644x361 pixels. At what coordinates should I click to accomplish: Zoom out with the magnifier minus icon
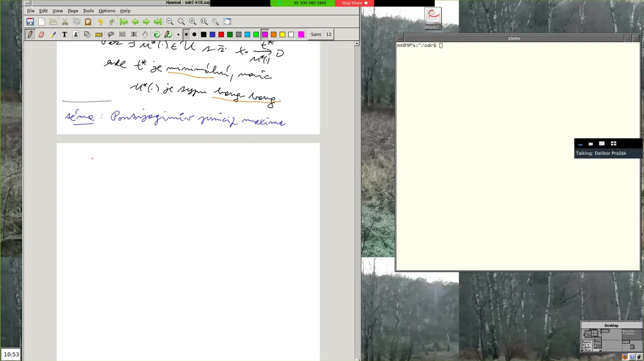pyautogui.click(x=170, y=22)
